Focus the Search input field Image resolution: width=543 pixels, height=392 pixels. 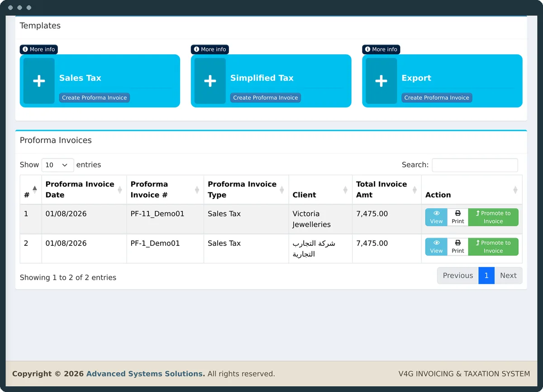(x=475, y=165)
